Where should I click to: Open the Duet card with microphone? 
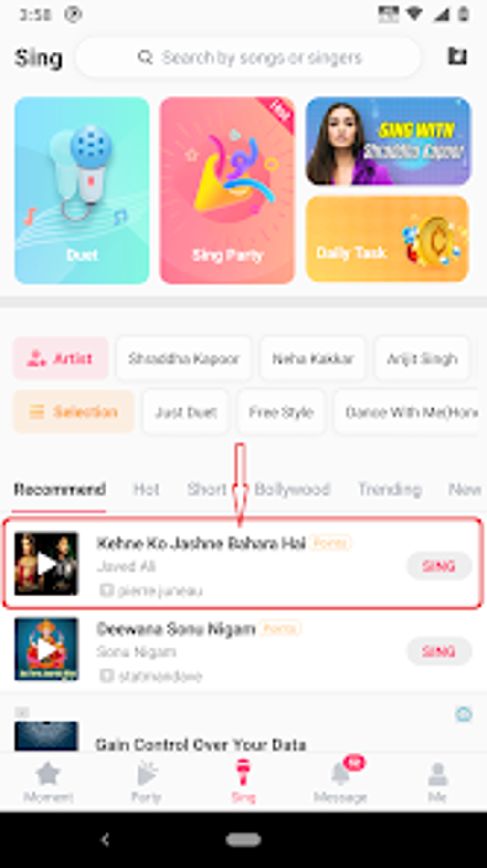click(82, 190)
